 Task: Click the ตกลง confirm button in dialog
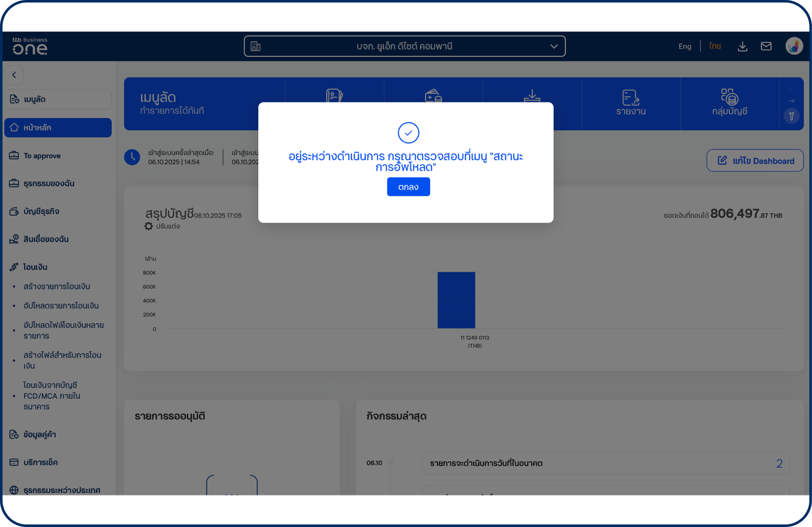[408, 187]
